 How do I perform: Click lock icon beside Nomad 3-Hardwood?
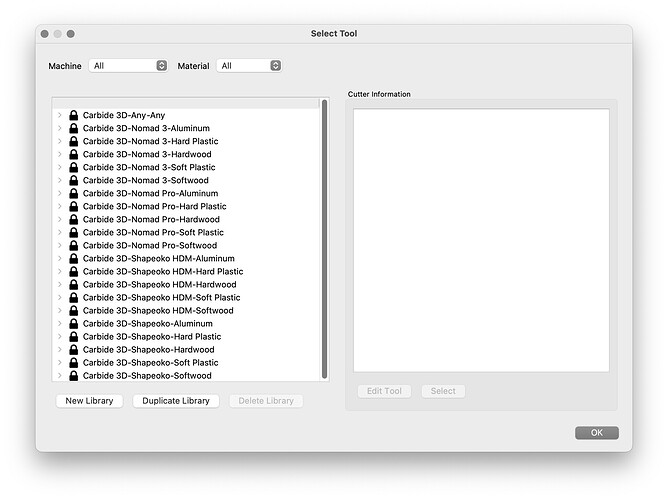point(74,154)
